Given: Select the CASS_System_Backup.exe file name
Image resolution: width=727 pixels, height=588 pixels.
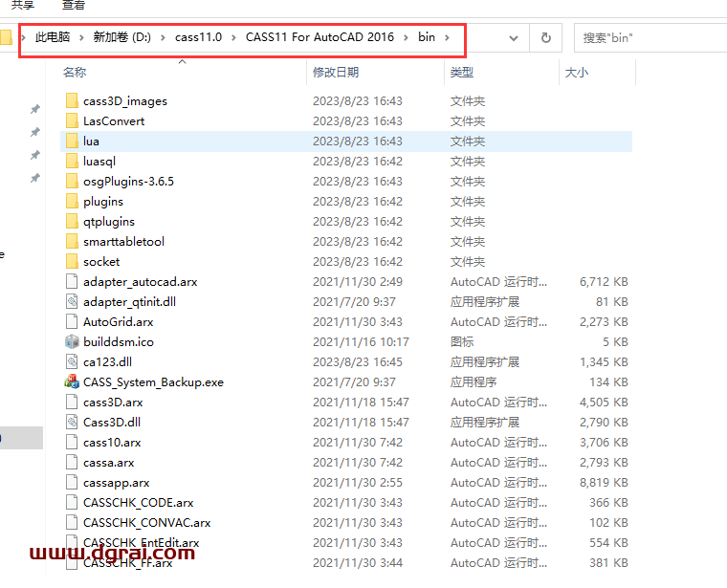Looking at the screenshot, I should 153,382.
